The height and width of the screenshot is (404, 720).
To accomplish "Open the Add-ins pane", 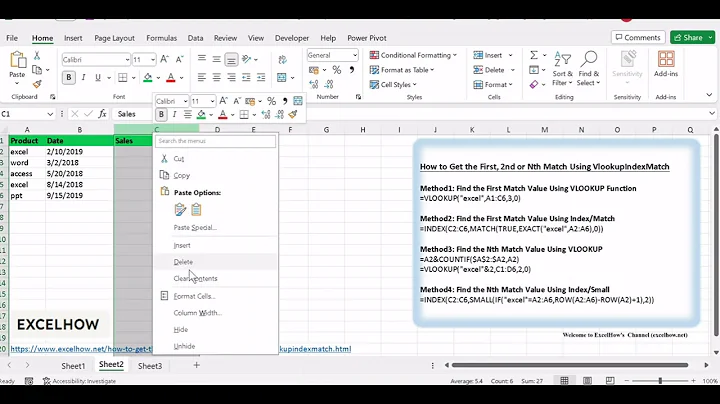I will [x=666, y=64].
